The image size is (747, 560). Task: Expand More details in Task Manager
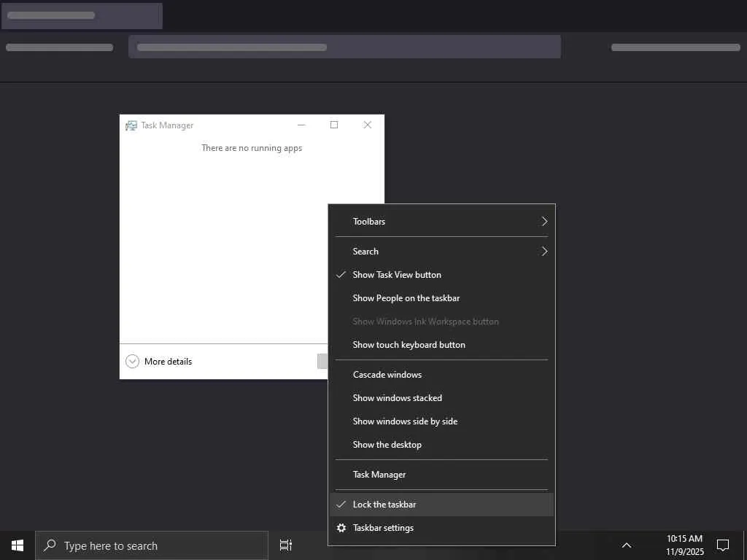[x=158, y=362]
